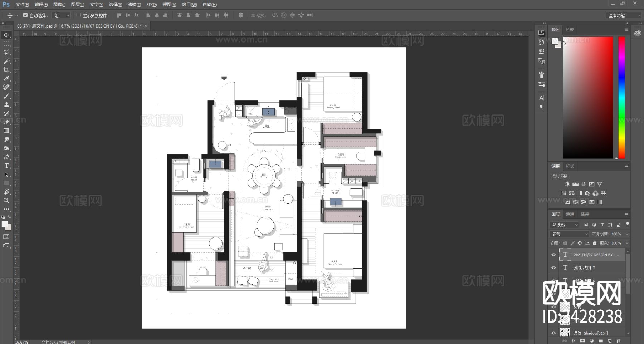Select the Brush tool

click(6, 96)
